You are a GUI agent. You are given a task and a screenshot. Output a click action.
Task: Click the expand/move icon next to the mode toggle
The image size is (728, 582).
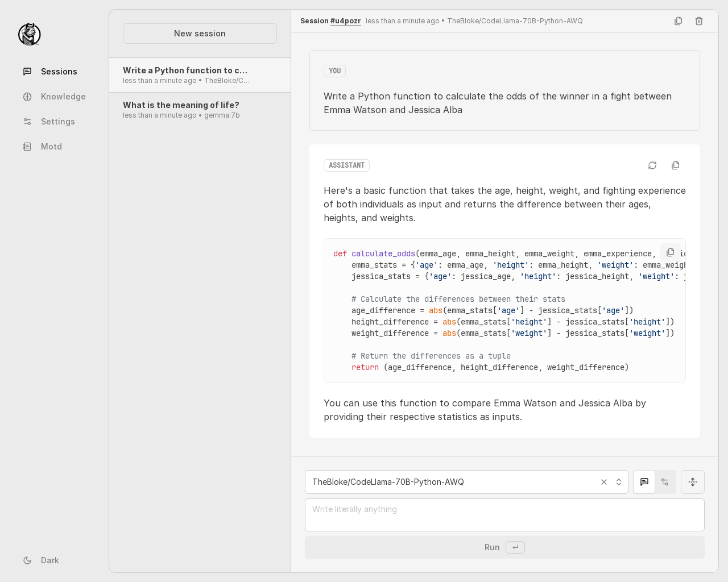(693, 482)
